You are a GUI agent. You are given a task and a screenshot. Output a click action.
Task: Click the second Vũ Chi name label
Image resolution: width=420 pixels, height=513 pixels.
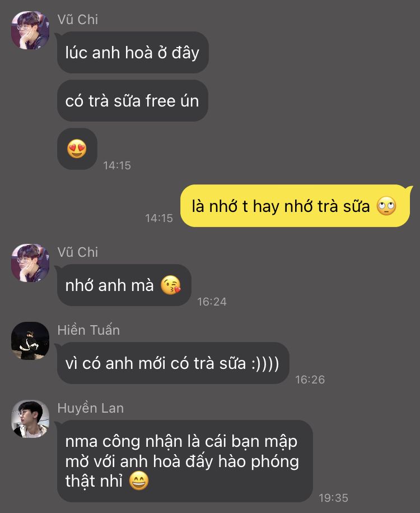(78, 252)
